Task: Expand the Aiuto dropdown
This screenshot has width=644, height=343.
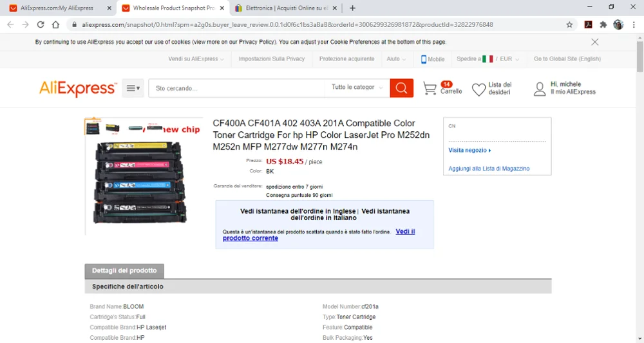Action: [x=396, y=59]
